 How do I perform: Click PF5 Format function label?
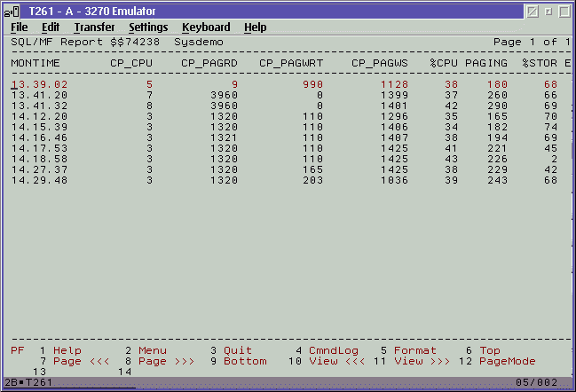tap(415, 350)
